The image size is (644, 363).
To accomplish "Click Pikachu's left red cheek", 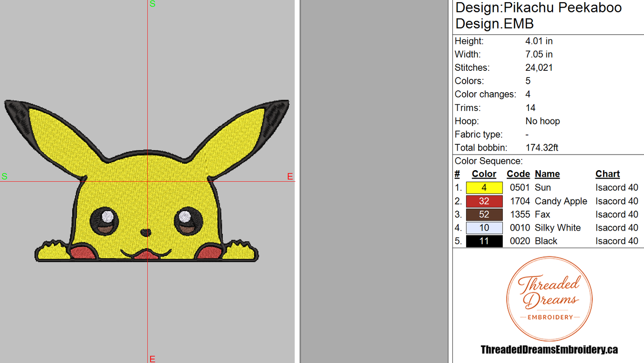I will click(83, 252).
